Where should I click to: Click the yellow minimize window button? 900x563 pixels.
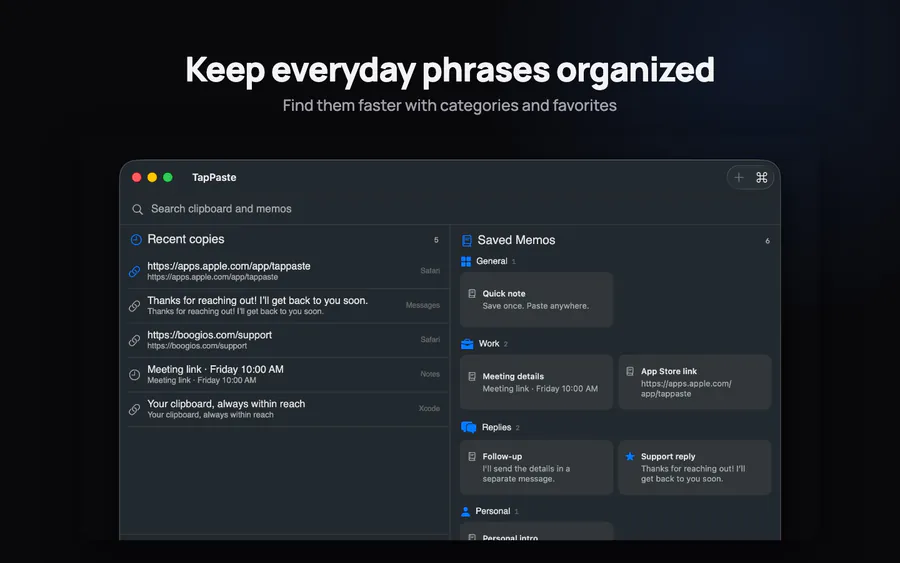point(152,177)
